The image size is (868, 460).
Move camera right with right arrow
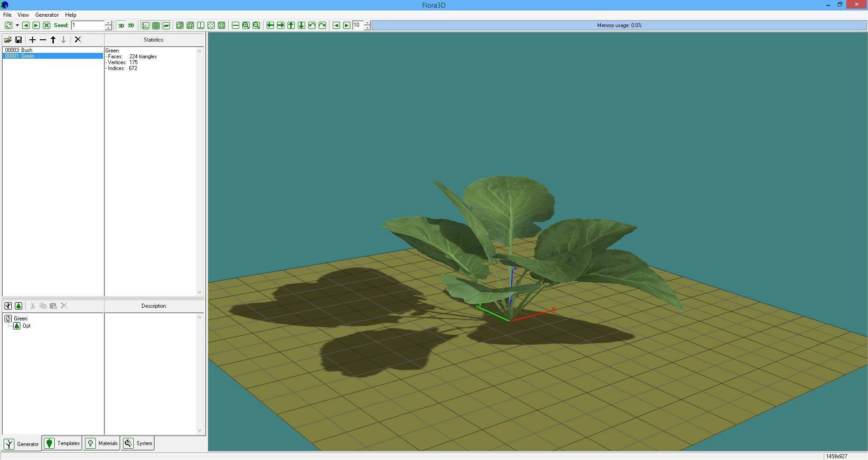[x=281, y=25]
